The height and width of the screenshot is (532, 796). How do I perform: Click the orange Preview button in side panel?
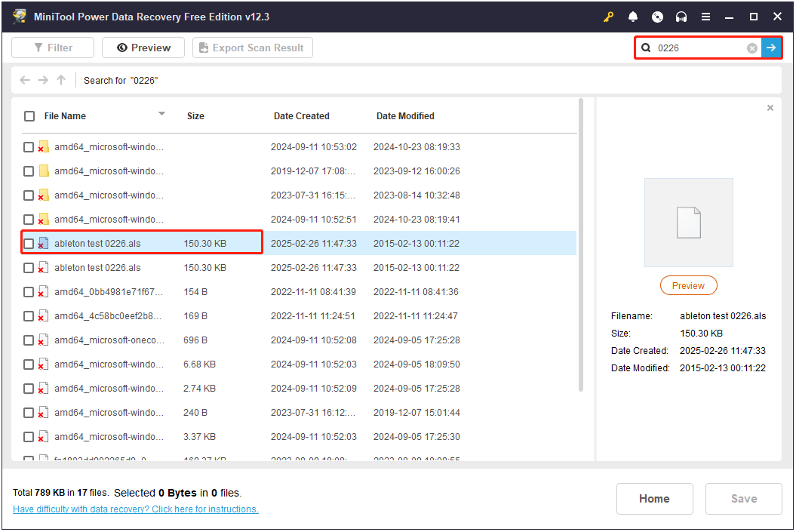coord(688,286)
